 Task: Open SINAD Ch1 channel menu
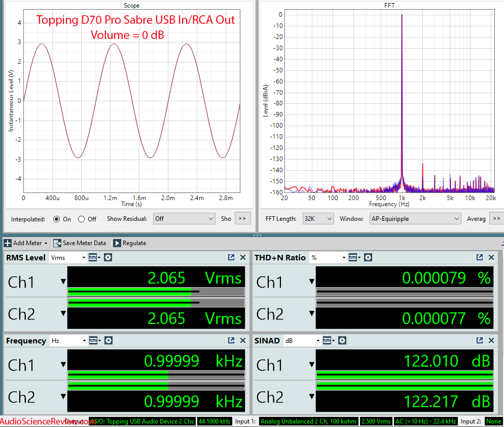point(312,364)
